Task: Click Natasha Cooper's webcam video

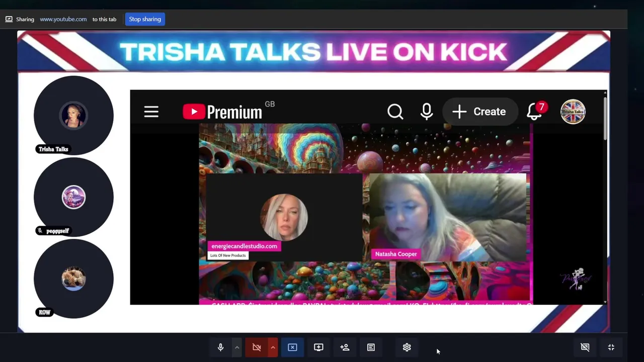Action: (448, 218)
